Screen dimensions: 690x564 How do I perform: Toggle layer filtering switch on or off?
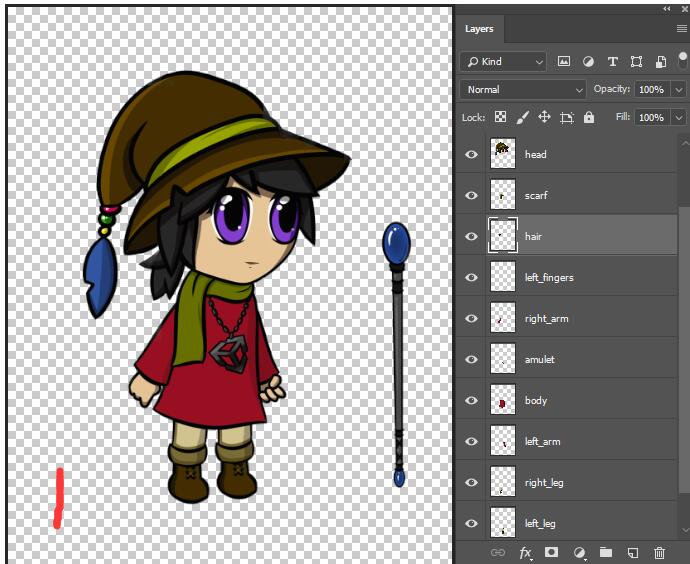click(x=683, y=60)
